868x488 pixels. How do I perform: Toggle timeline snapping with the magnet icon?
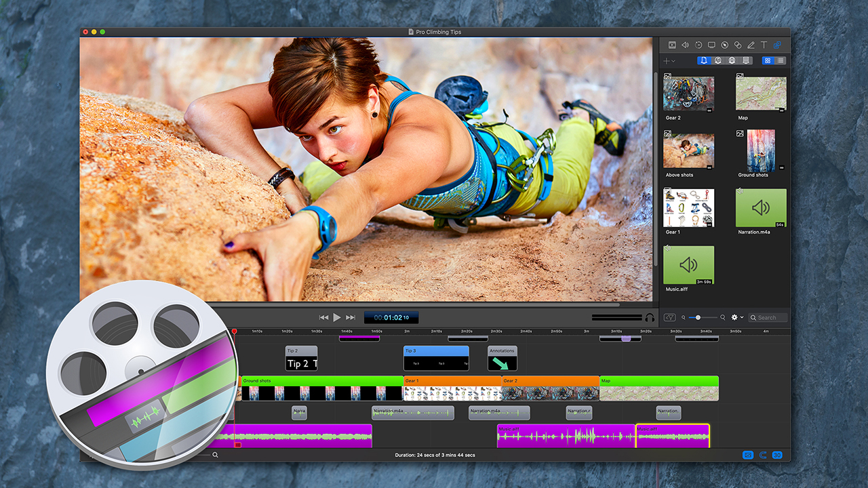coord(764,455)
